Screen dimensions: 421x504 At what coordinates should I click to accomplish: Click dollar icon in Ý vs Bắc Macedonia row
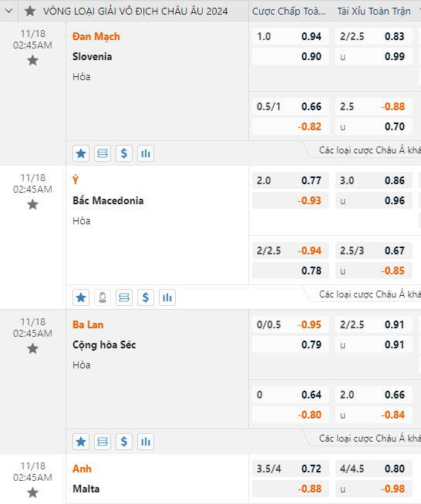tap(146, 297)
